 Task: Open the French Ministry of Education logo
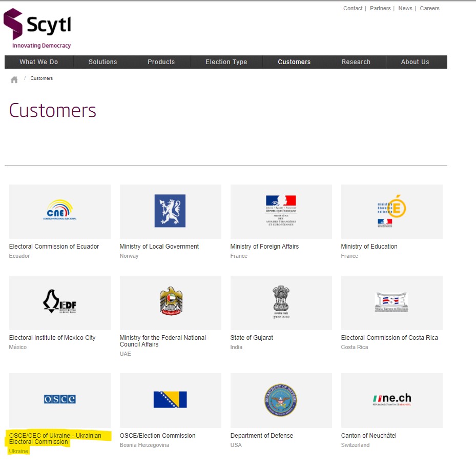pyautogui.click(x=391, y=211)
